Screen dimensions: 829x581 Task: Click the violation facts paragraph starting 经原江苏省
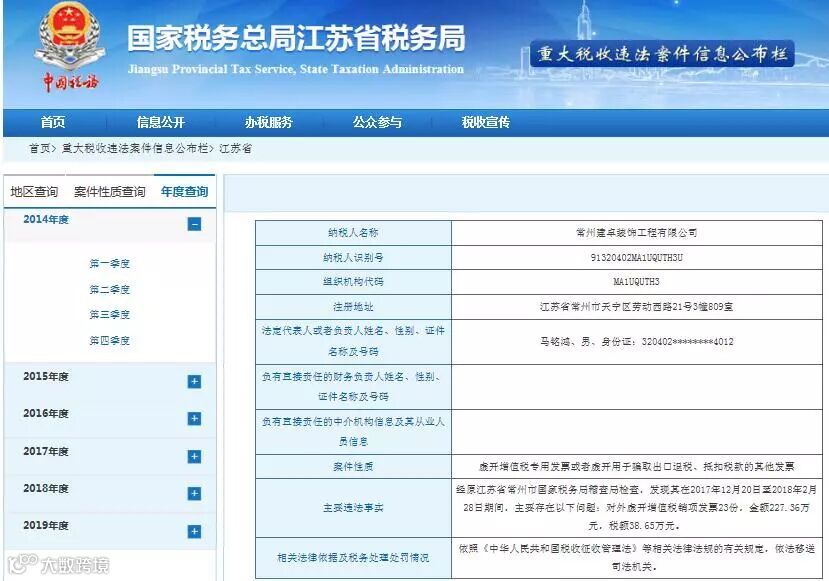(637, 508)
